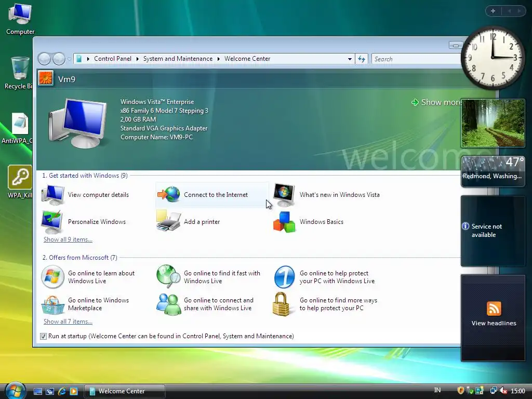532x399 pixels.
Task: Click the padlock protect your PC icon
Action: [281, 304]
